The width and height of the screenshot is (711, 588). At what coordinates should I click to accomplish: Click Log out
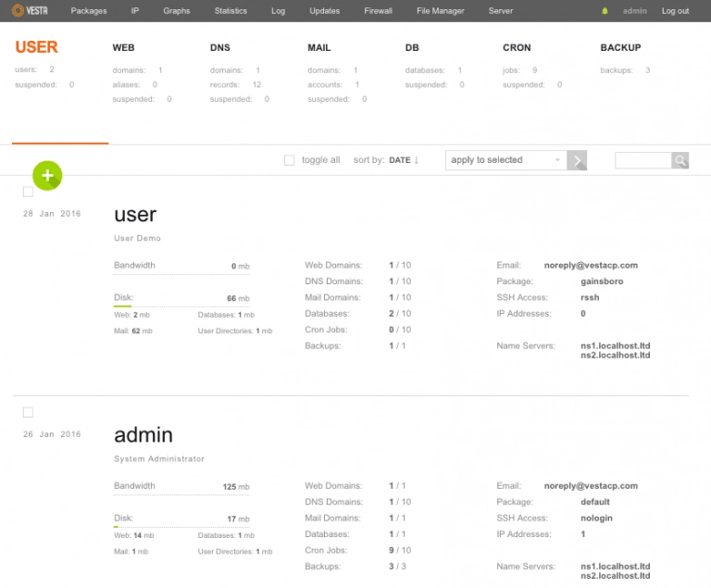[x=675, y=11]
